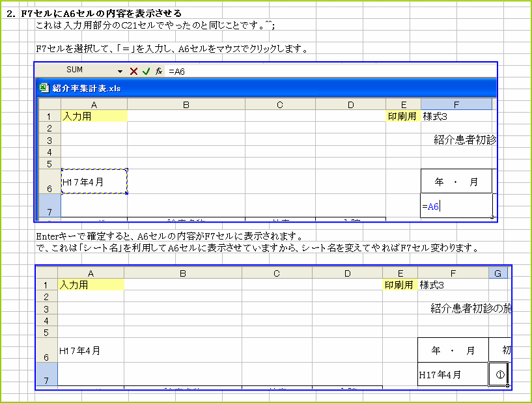532x403 pixels.
Task: Click the 様式3 cell
Action: pos(456,115)
